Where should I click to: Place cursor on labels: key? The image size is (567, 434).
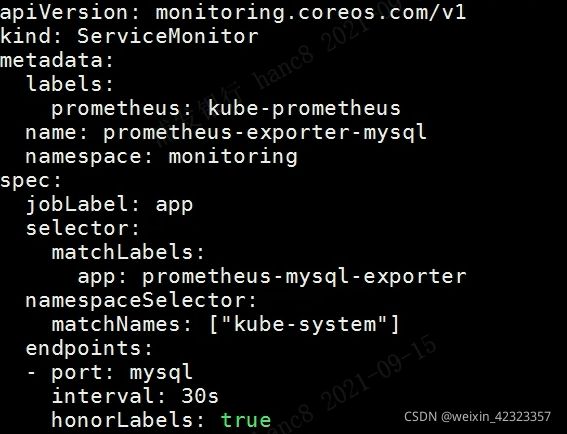[x=70, y=84]
